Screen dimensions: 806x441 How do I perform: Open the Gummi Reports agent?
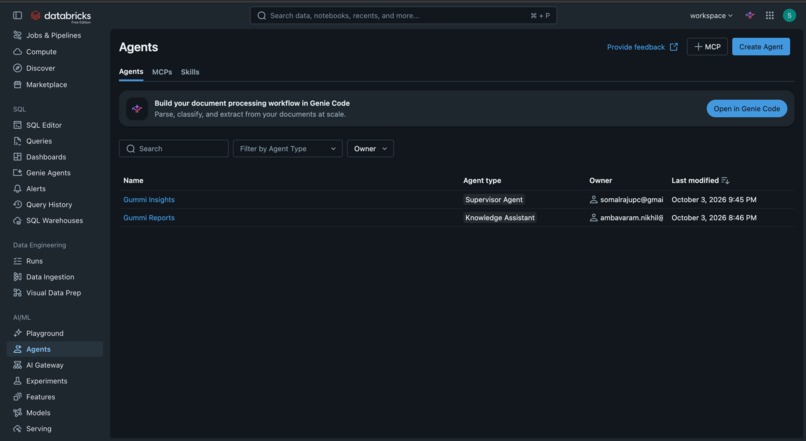[149, 217]
